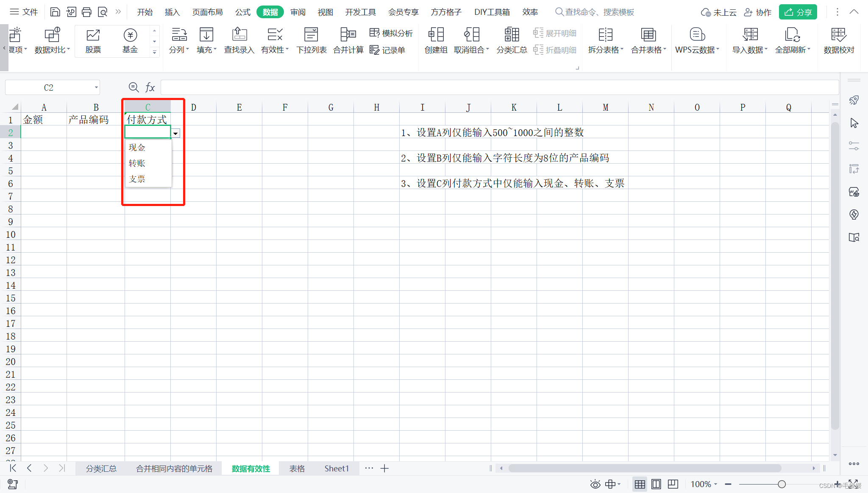868x493 pixels.
Task: Click the print icon in quick toolbar
Action: point(86,12)
